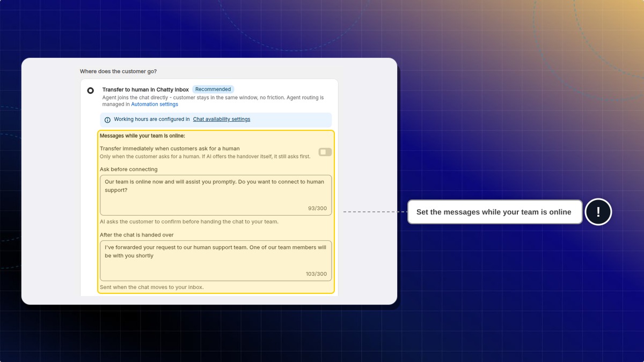
Task: Click the 93/300 character counter
Action: point(317,209)
